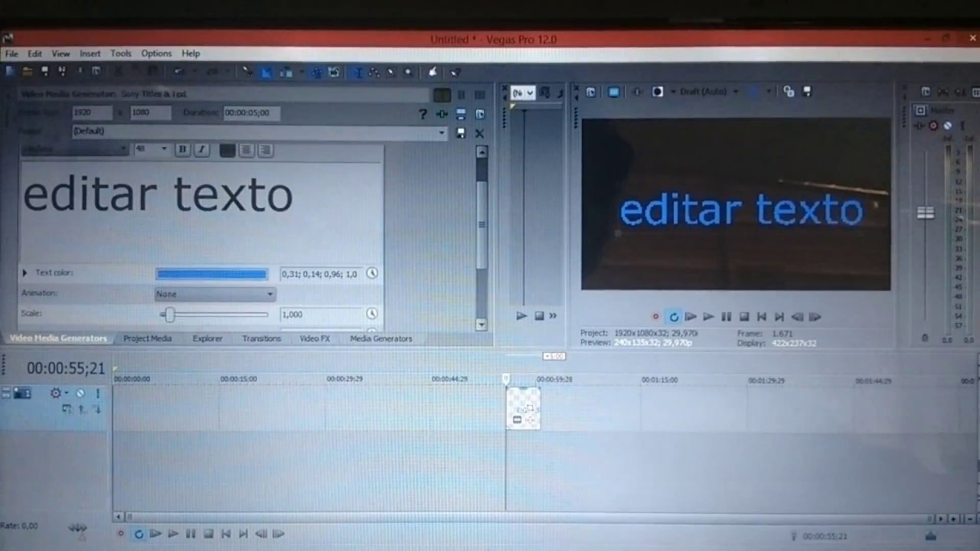The height and width of the screenshot is (551, 980).
Task: Click the save snapshot to file icon
Action: (x=806, y=92)
